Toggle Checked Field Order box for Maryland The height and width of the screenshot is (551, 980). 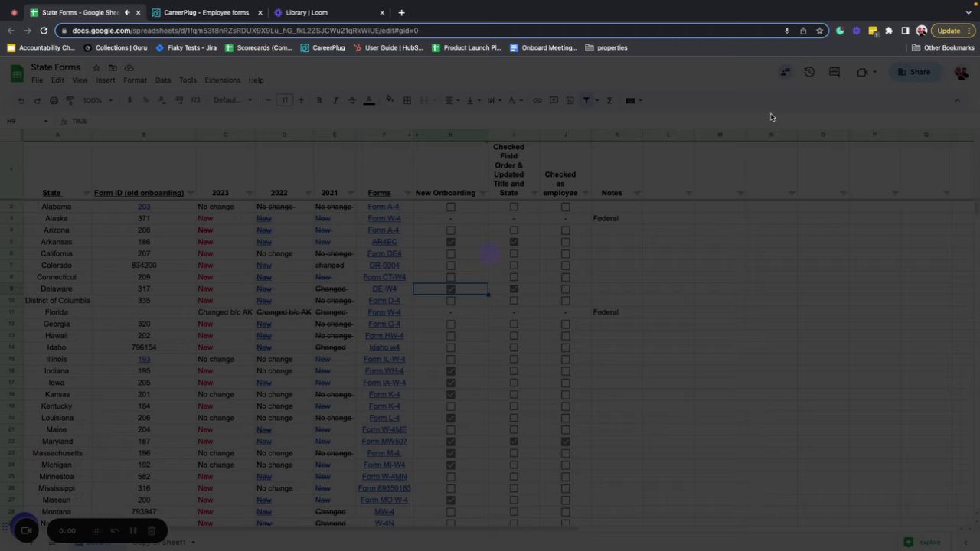514,442
